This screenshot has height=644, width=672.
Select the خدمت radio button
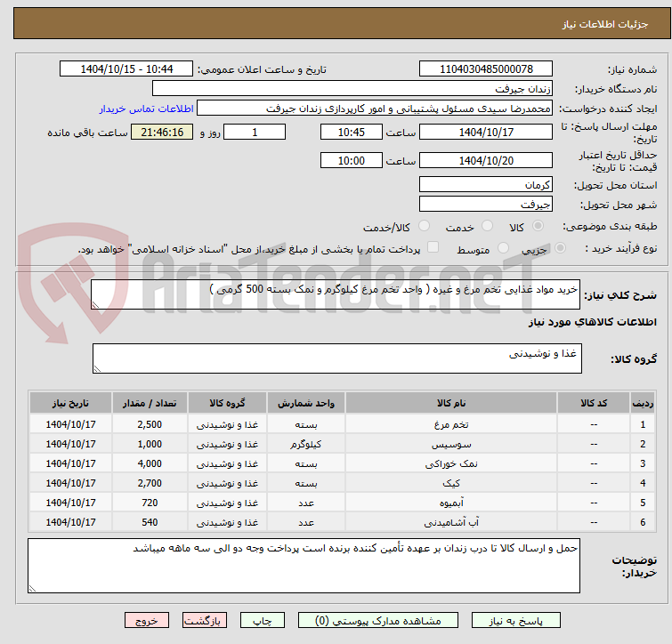tap(487, 226)
